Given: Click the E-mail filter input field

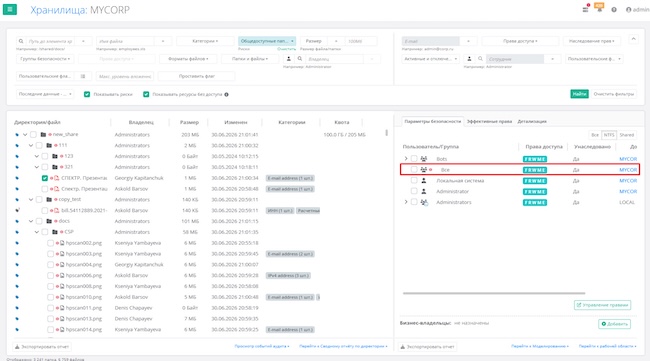Looking at the screenshot, I should coord(430,41).
